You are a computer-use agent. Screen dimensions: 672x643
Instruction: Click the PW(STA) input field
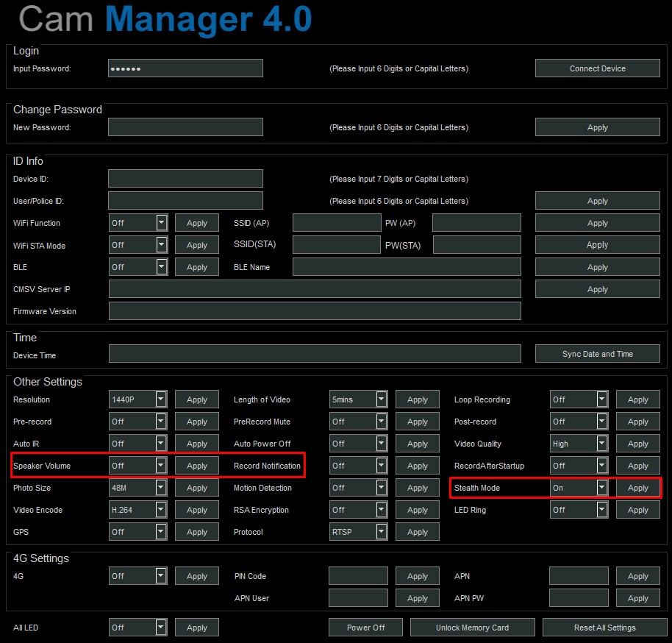(x=476, y=245)
